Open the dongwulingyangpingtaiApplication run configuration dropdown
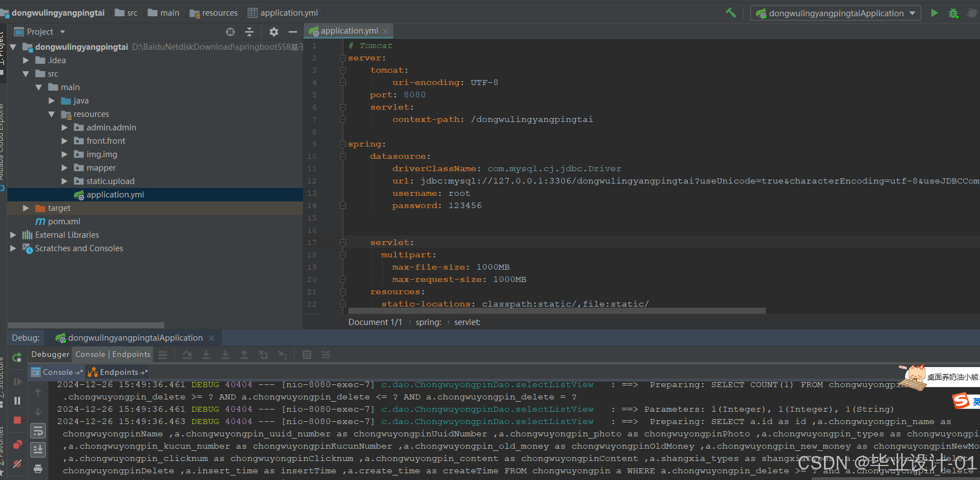 [x=835, y=13]
